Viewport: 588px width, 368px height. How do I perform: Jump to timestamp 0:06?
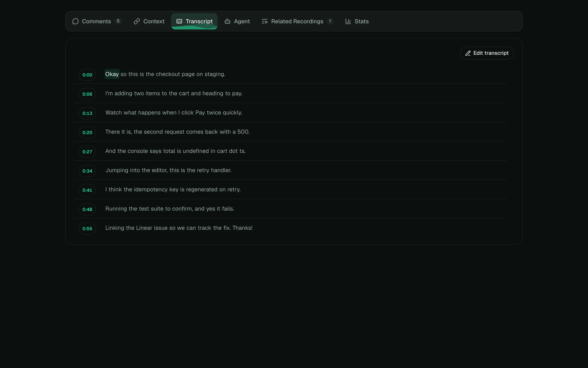[x=87, y=94]
